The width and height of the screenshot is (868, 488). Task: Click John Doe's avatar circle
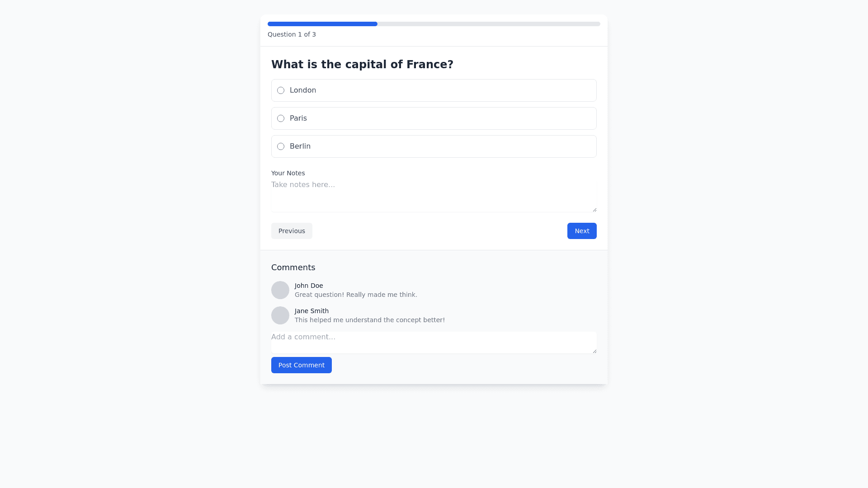[x=280, y=290]
